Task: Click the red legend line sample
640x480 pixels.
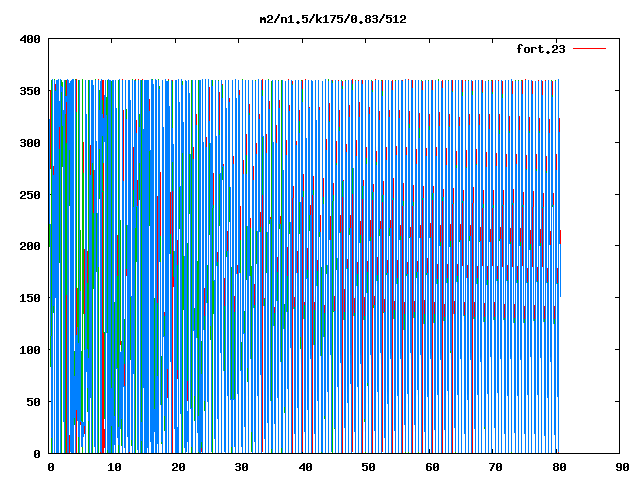Action: point(589,49)
